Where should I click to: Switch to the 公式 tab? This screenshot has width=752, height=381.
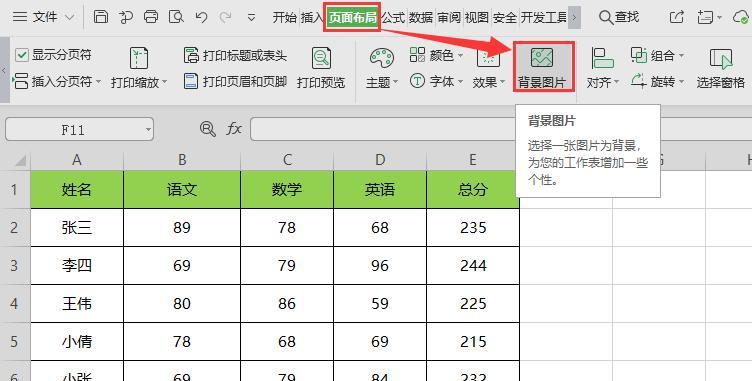point(393,18)
